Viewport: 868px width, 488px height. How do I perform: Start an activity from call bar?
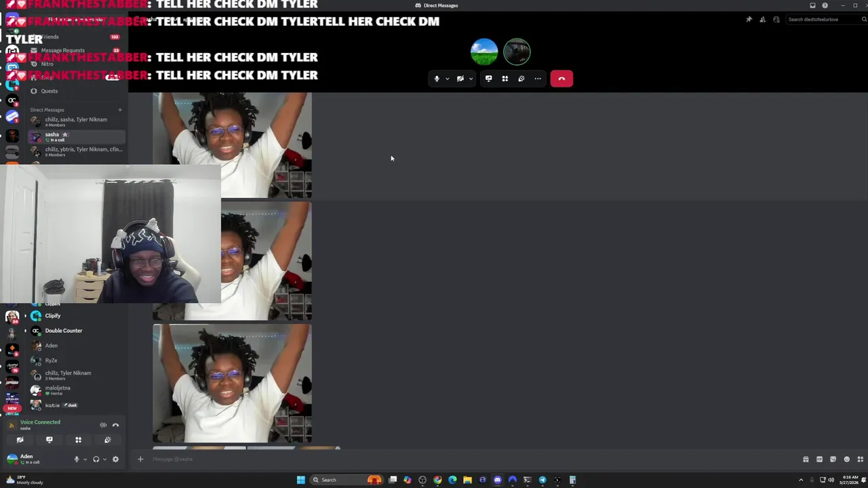pos(505,79)
